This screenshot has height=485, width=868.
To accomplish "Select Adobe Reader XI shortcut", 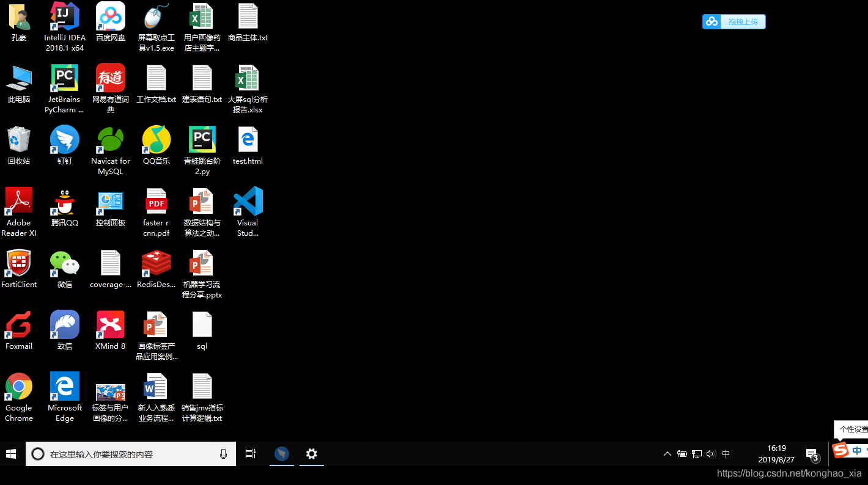I will point(19,212).
